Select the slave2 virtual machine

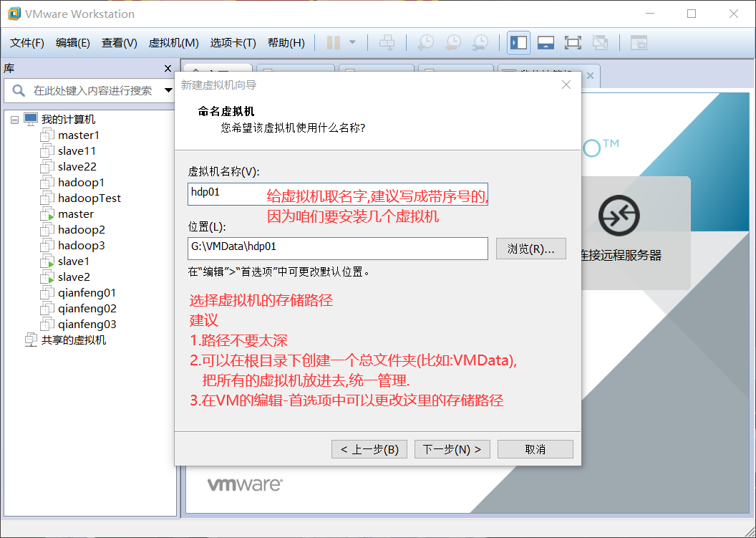click(74, 277)
